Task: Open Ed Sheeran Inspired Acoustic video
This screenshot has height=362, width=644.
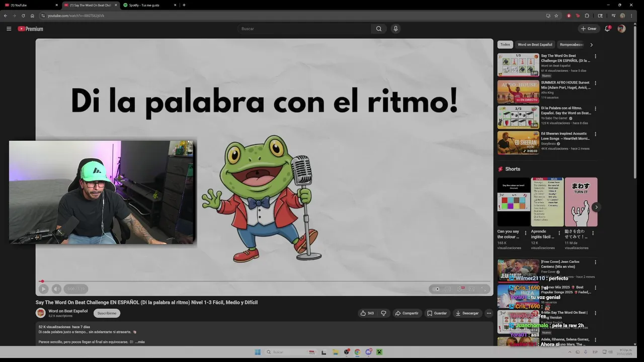Action: pos(518,143)
